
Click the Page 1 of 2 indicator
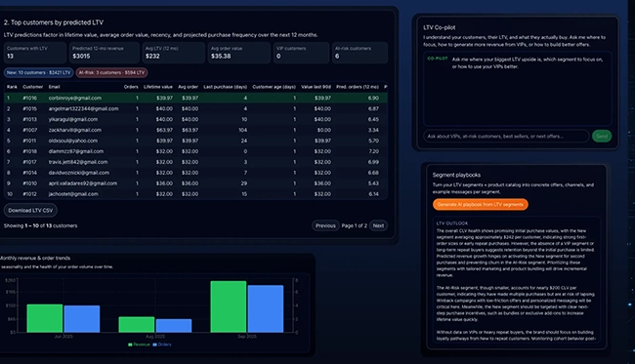[x=354, y=225]
